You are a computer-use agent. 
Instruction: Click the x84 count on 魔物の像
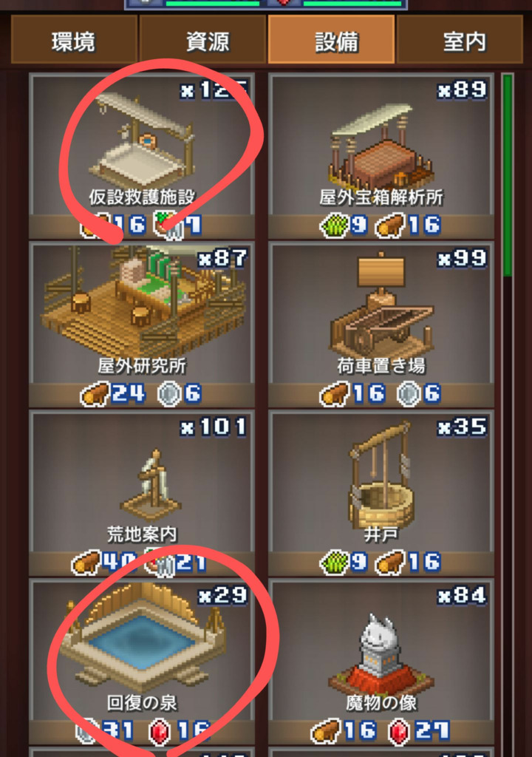point(462,596)
